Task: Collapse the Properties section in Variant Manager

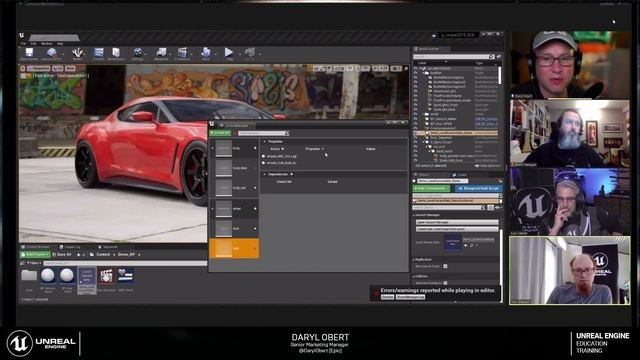Action: 264,142
